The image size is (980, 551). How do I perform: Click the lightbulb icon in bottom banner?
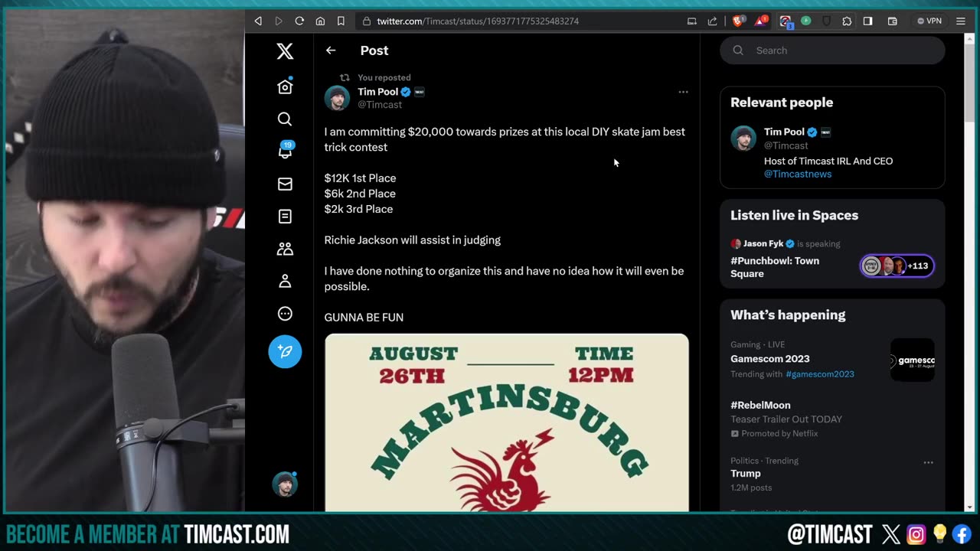pos(939,534)
